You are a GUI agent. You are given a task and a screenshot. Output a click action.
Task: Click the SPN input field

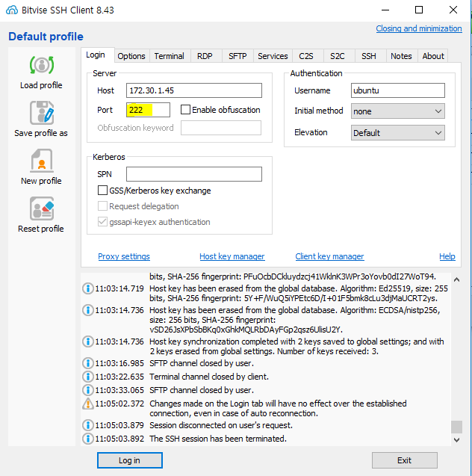pyautogui.click(x=194, y=174)
